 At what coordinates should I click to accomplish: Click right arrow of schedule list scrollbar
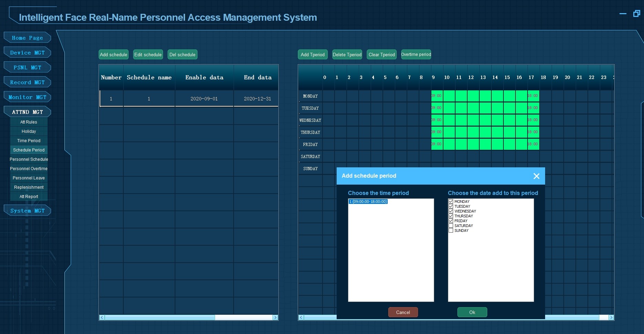tap(275, 317)
